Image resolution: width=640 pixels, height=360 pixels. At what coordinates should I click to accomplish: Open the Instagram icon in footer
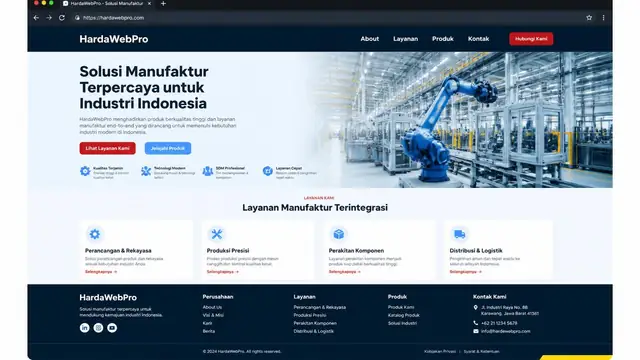[x=98, y=328]
